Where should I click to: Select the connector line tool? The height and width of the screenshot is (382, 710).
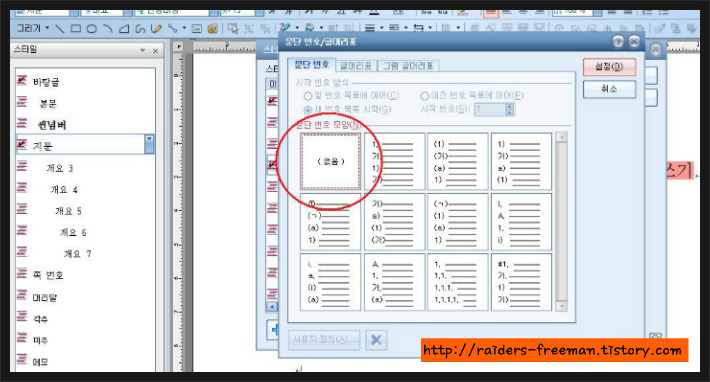[x=173, y=29]
